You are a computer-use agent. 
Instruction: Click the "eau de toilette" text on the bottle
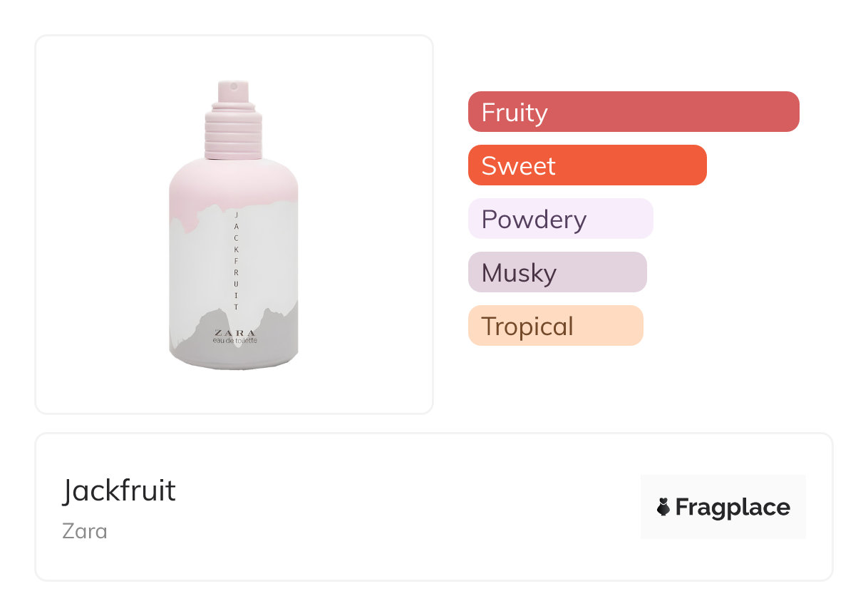pos(234,341)
